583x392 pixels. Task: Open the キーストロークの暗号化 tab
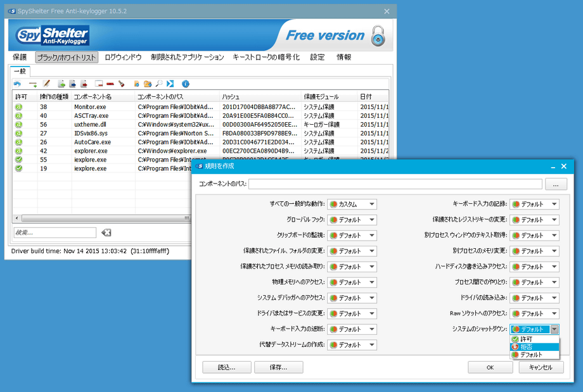coord(266,57)
